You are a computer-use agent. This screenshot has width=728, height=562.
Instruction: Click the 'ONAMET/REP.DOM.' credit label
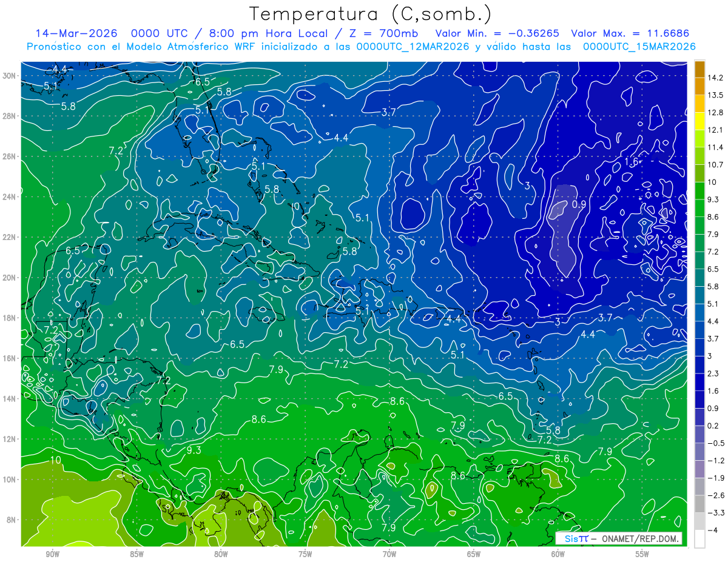coord(641,539)
